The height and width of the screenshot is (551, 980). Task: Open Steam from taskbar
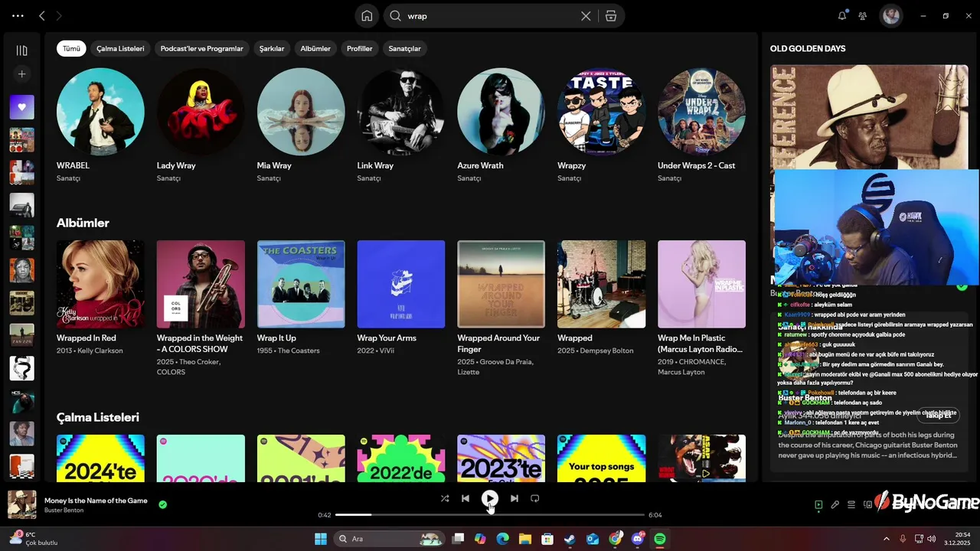[x=570, y=539]
